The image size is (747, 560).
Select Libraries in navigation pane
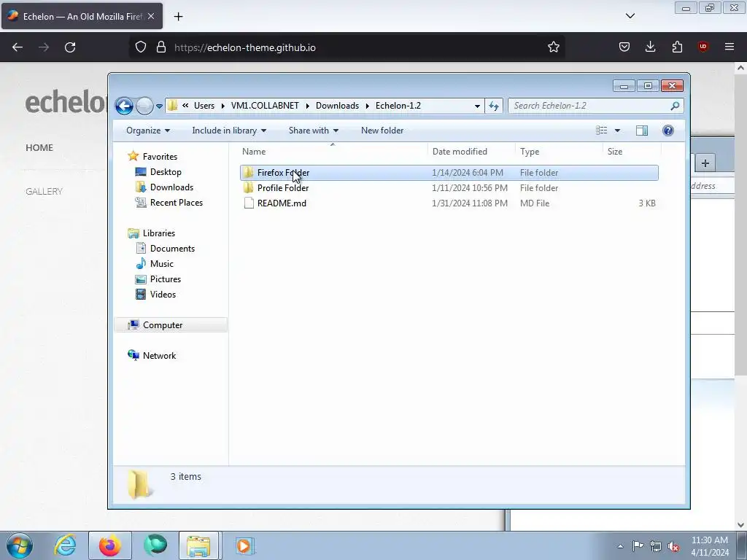pyautogui.click(x=158, y=233)
